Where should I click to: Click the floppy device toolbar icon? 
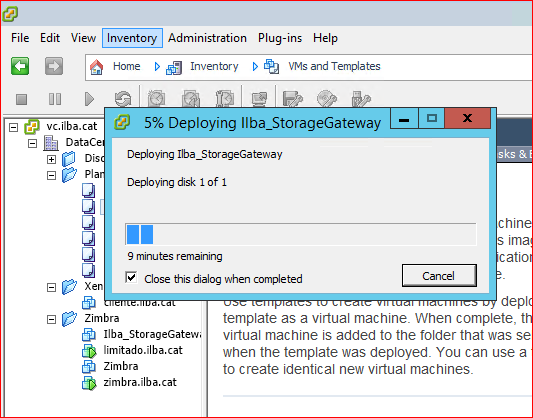point(292,99)
